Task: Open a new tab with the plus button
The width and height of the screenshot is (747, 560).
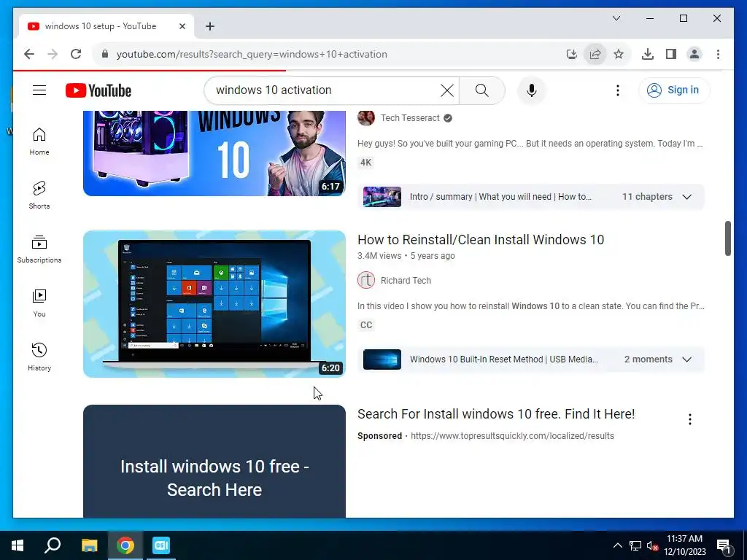Action: [210, 26]
